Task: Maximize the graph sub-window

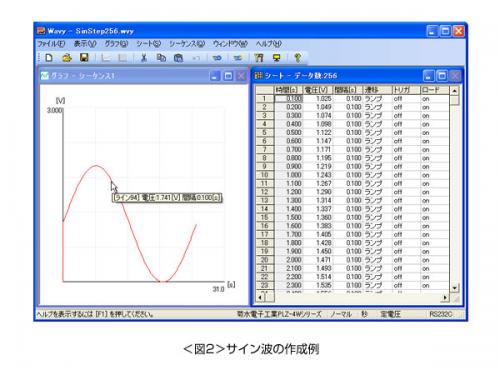Action: pos(228,76)
